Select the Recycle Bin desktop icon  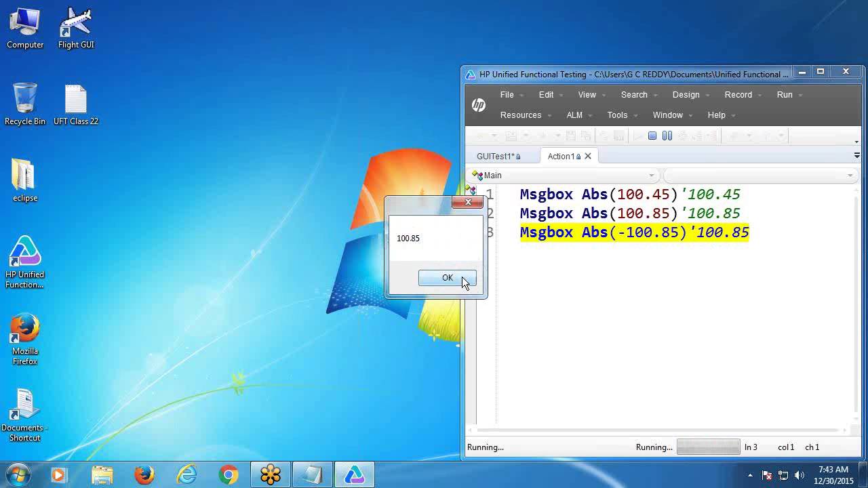click(25, 104)
